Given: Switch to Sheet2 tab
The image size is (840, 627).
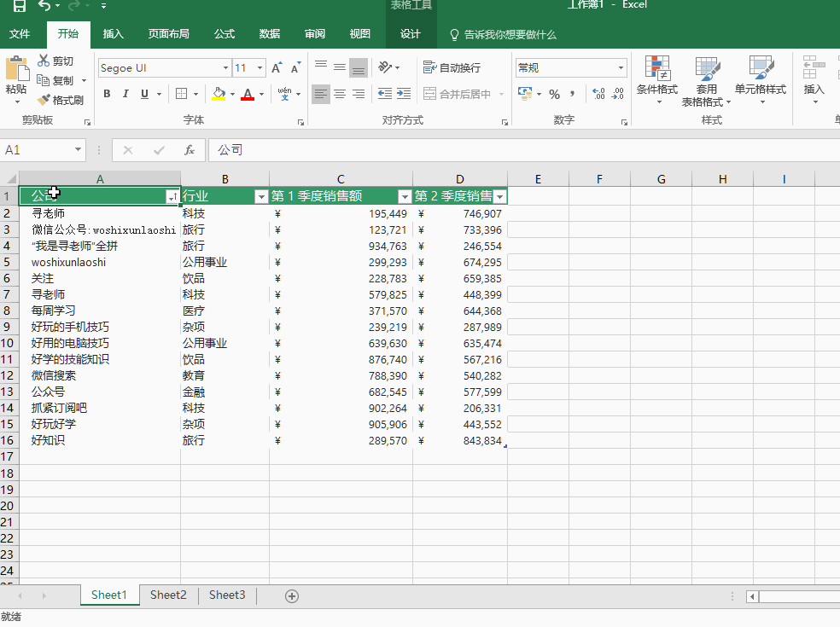Looking at the screenshot, I should [168, 595].
